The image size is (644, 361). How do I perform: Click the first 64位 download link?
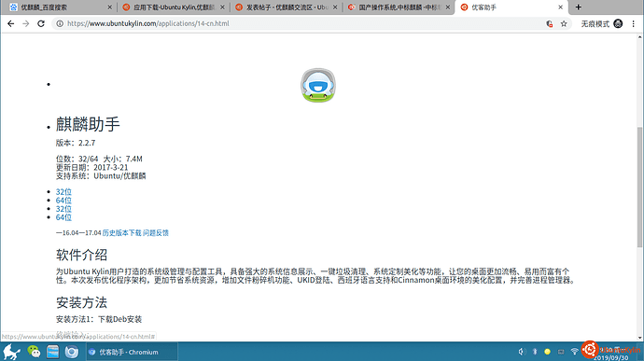pos(63,201)
